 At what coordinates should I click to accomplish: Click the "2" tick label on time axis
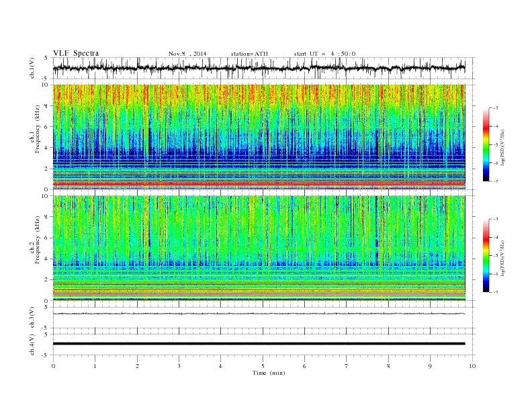[137, 366]
